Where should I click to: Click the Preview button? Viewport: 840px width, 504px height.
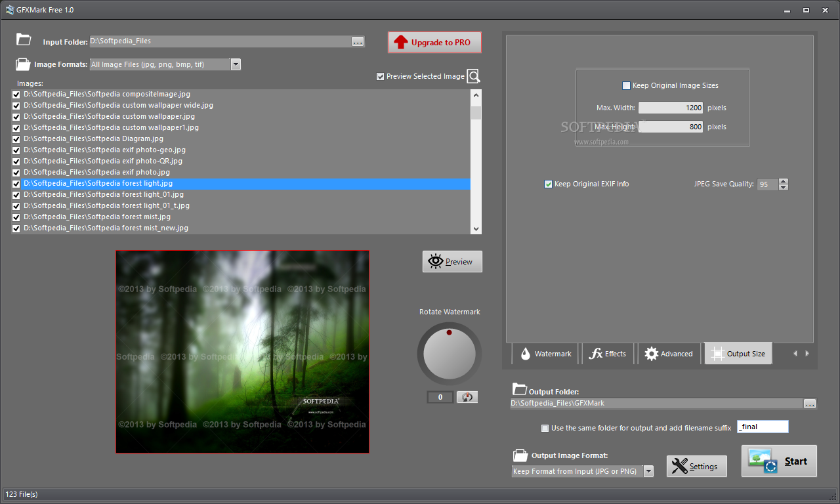[452, 261]
